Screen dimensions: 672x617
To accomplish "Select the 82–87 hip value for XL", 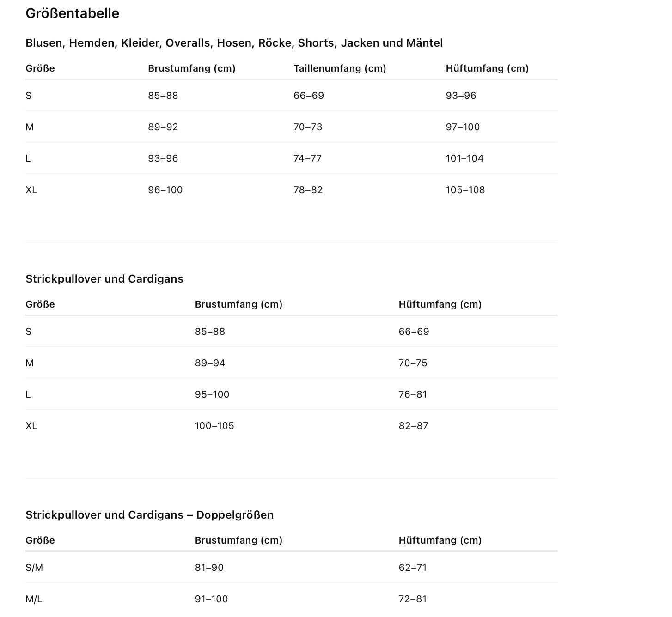I will pos(413,426).
